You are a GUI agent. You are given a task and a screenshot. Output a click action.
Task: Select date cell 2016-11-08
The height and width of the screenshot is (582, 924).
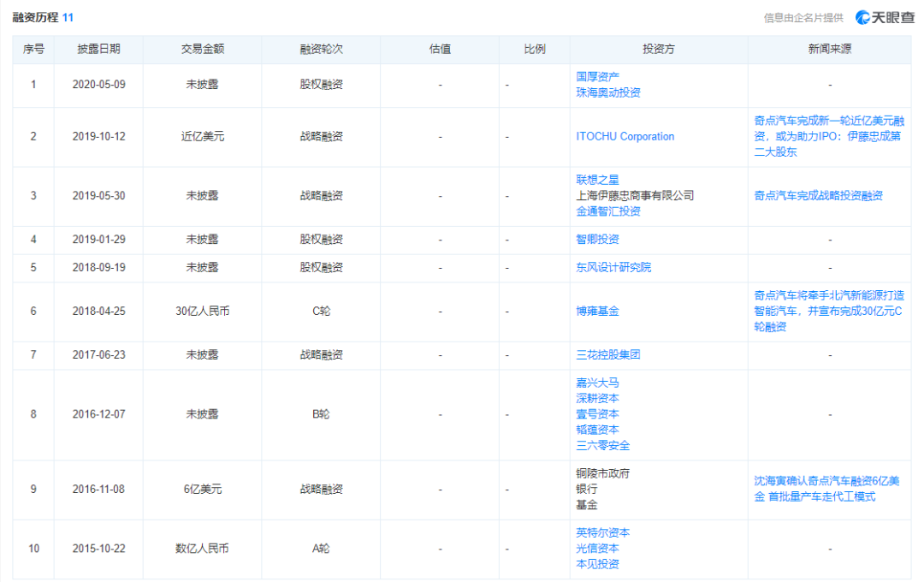tap(99, 490)
